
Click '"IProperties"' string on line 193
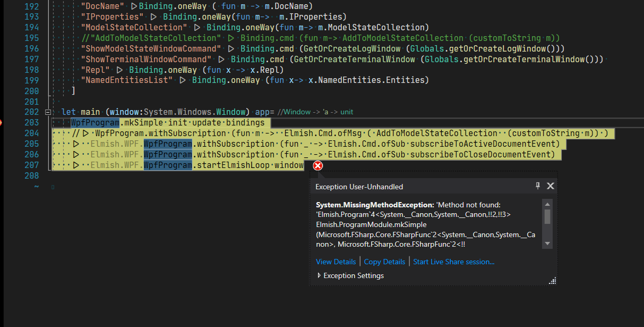tap(113, 16)
